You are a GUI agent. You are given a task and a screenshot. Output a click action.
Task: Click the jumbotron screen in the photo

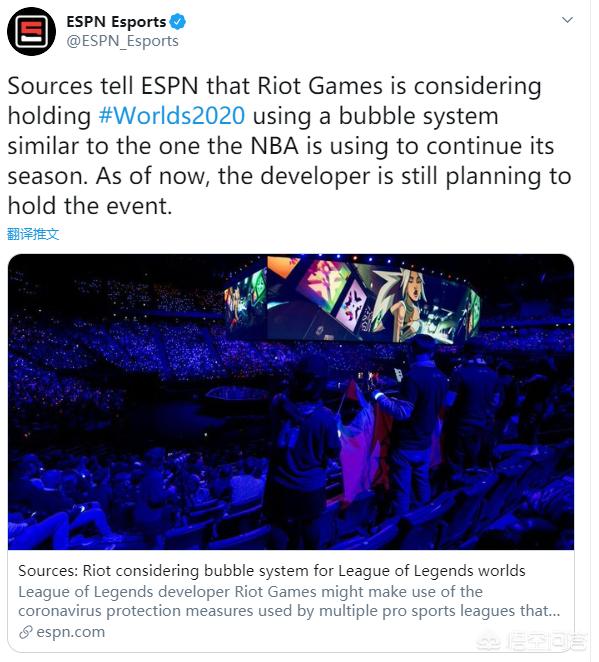[x=352, y=300]
